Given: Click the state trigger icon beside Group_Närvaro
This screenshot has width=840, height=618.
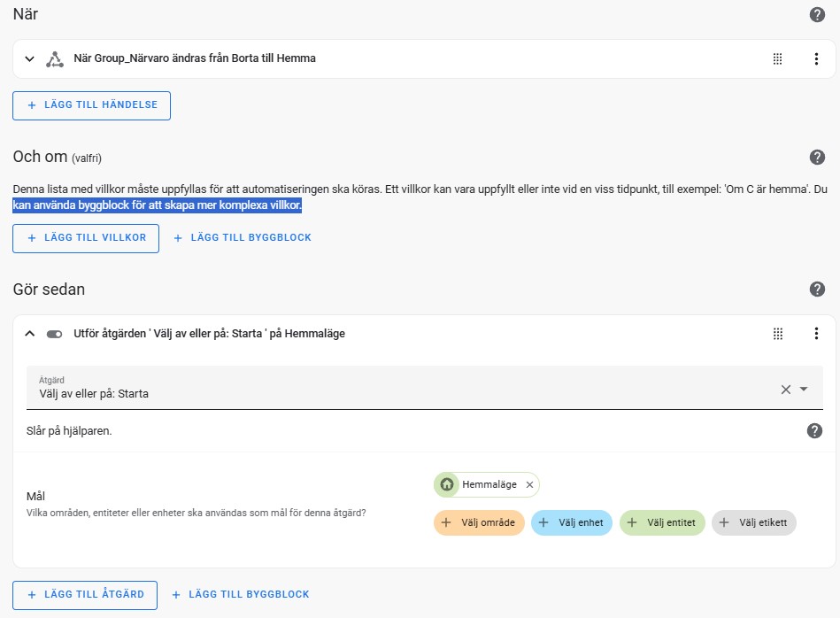Looking at the screenshot, I should (x=55, y=59).
